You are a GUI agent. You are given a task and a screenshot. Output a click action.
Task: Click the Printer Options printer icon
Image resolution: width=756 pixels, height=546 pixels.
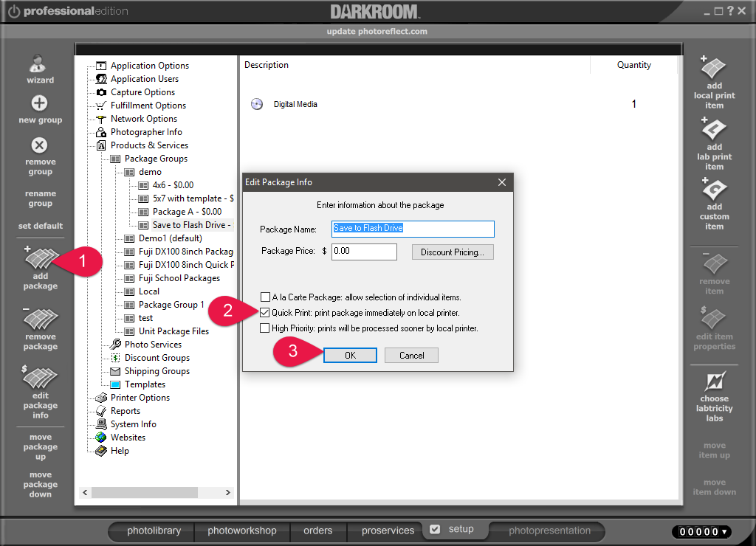pos(100,398)
